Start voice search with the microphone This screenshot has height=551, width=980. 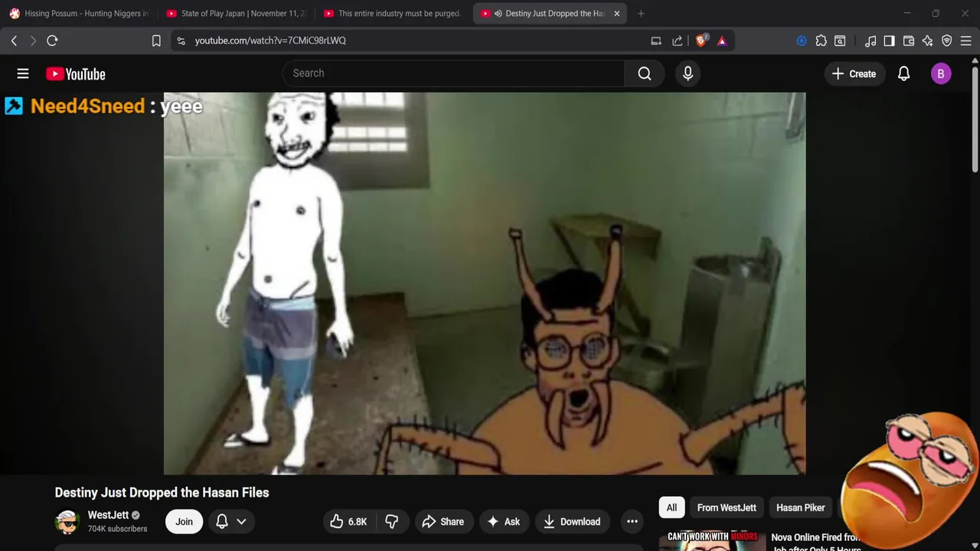coord(688,73)
